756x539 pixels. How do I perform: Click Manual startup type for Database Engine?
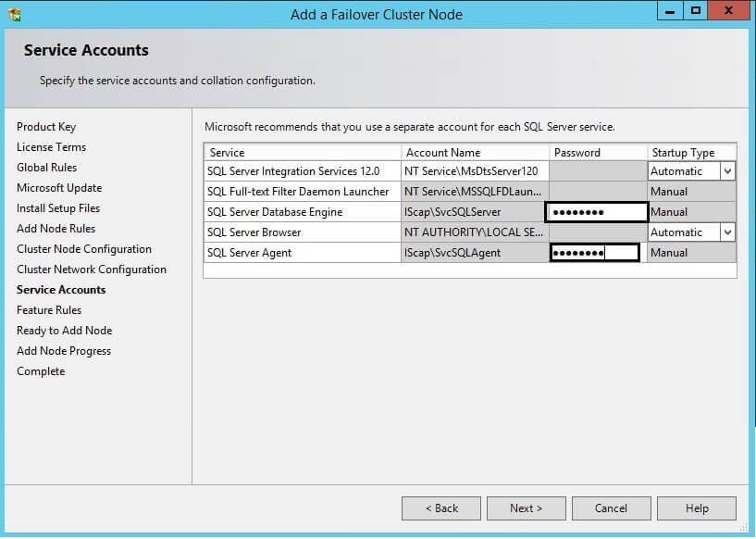692,212
